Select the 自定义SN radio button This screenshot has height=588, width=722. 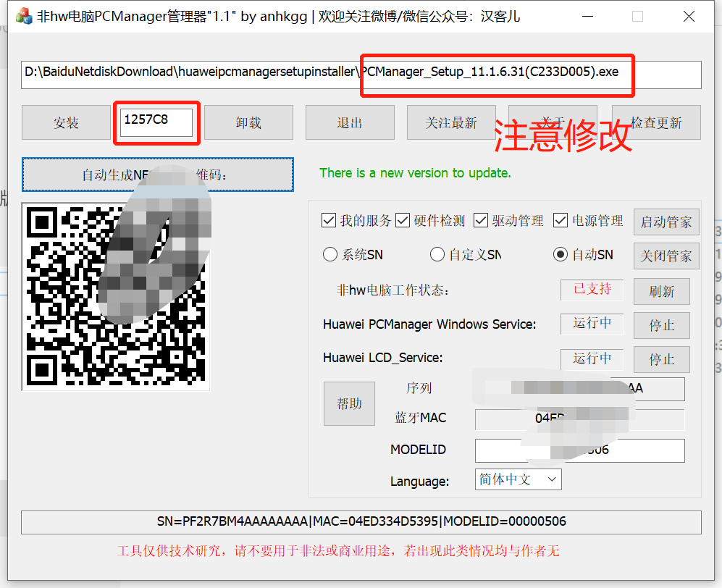(437, 254)
